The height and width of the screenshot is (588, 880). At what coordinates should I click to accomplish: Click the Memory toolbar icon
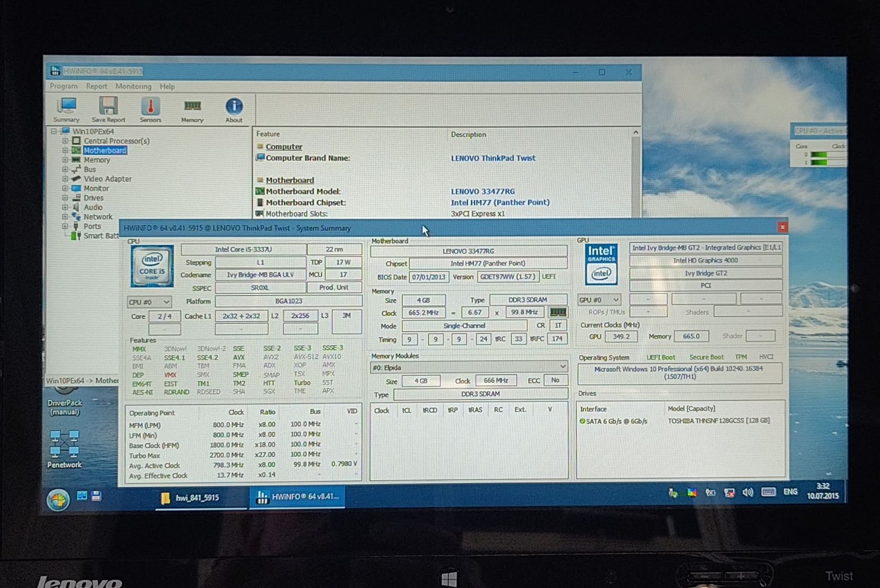tap(192, 111)
